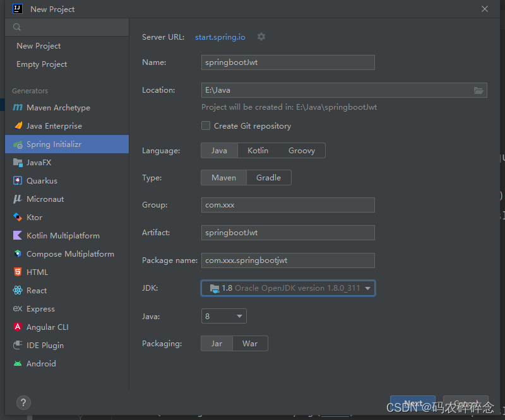
Task: Select Express in the generator list
Action: click(x=67, y=308)
